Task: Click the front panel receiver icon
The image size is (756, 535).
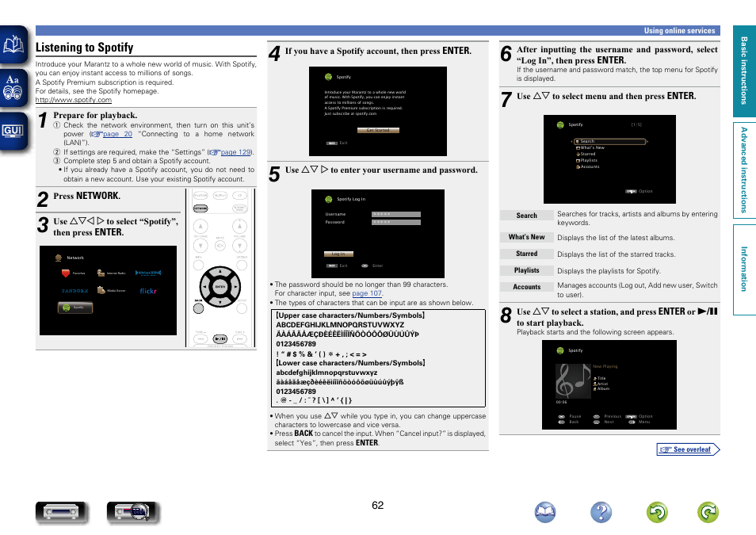Action: pos(61,512)
